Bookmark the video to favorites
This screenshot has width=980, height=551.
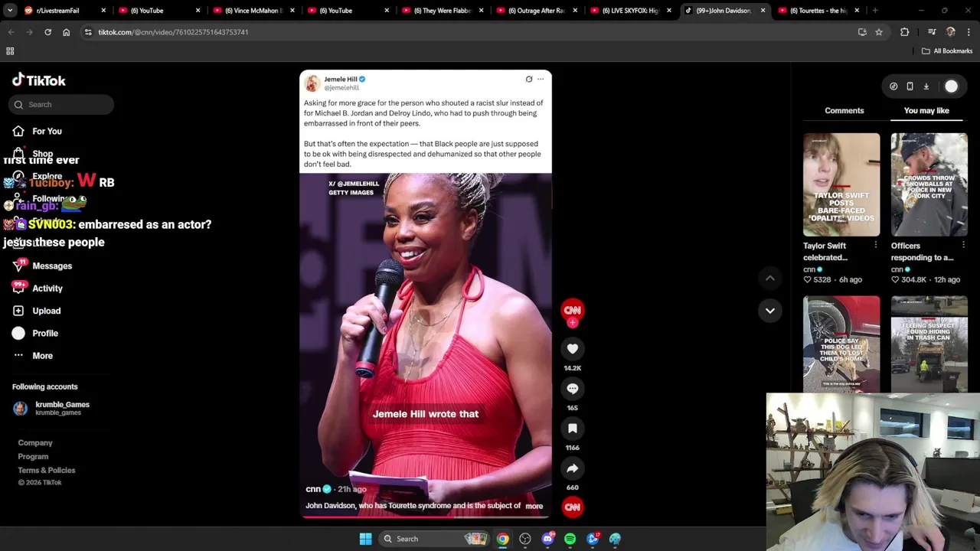click(x=573, y=429)
